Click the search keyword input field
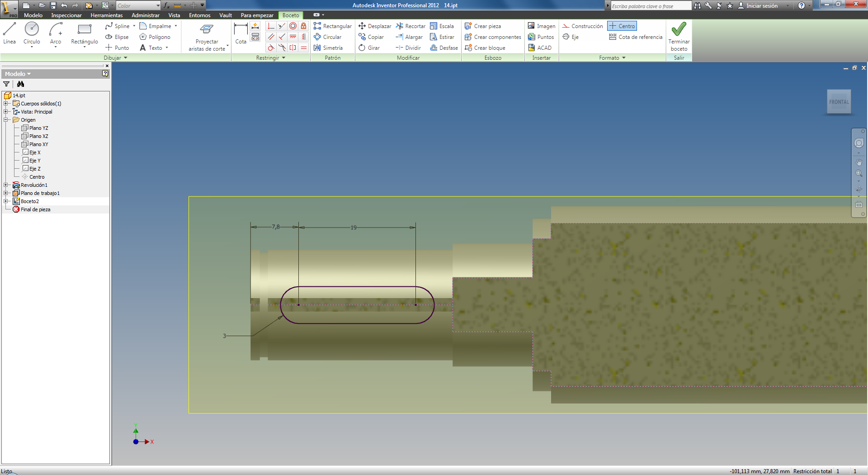The image size is (868, 475). tap(651, 6)
